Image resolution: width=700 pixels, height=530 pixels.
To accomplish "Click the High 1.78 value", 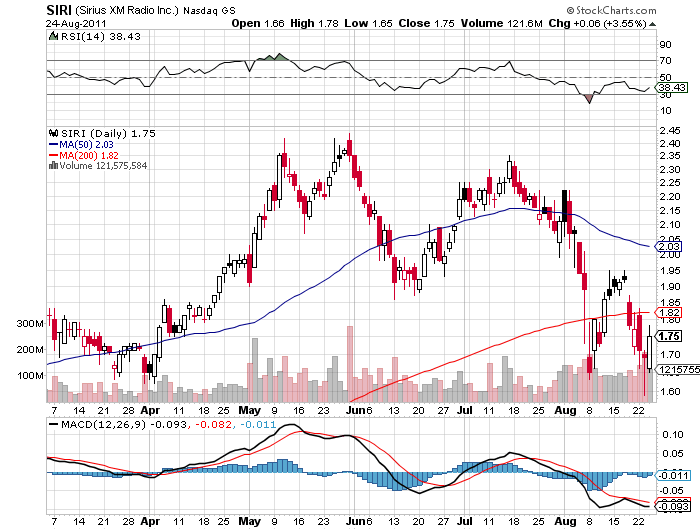I will [x=314, y=23].
